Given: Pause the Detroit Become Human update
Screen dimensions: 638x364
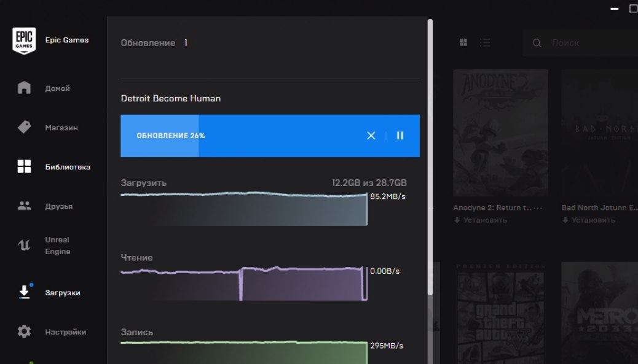Looking at the screenshot, I should (x=400, y=136).
